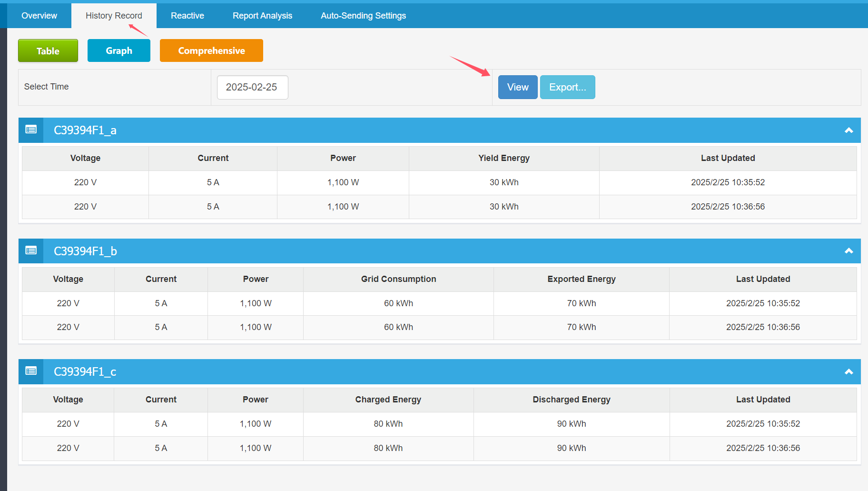This screenshot has height=491, width=868.
Task: Open the Report Analysis tab
Action: click(x=262, y=16)
